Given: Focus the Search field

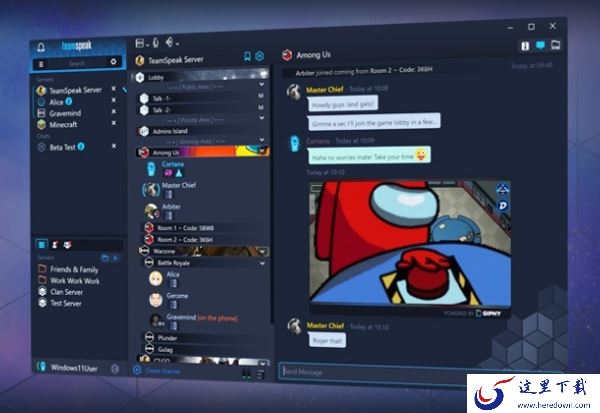Looking at the screenshot, I should click(x=77, y=63).
